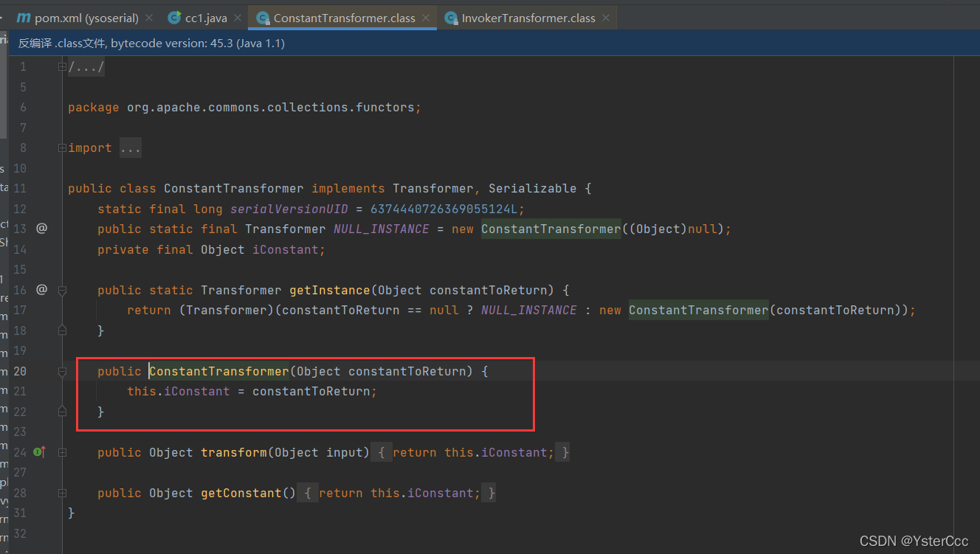This screenshot has width=980, height=554.
Task: Expand the folded comment at line 1
Action: [x=63, y=67]
